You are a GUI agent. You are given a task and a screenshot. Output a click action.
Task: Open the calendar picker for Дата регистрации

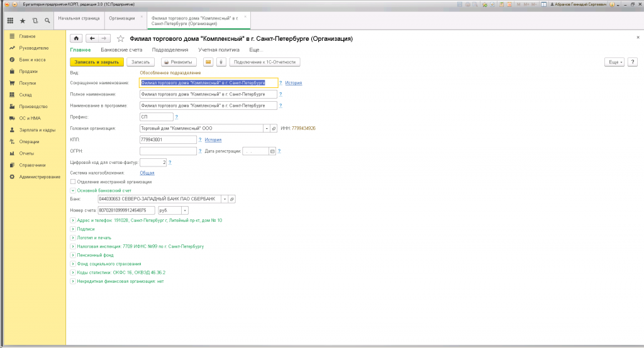coord(272,151)
